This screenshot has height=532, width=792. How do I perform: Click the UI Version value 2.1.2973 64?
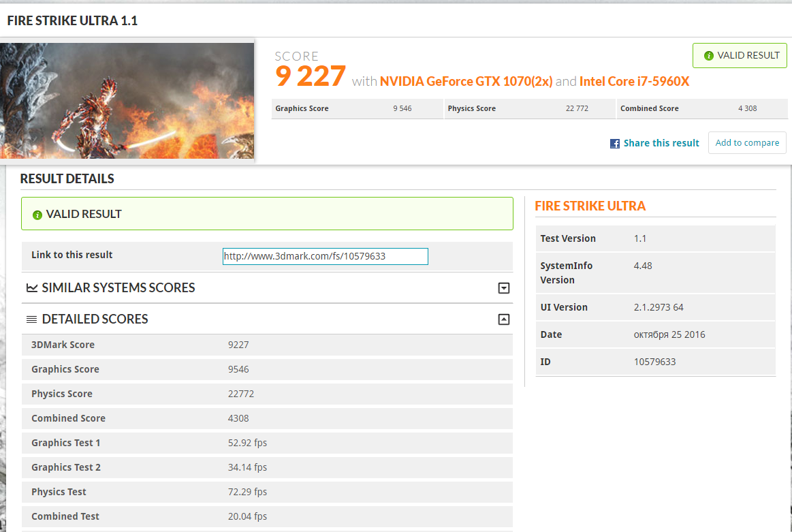659,307
